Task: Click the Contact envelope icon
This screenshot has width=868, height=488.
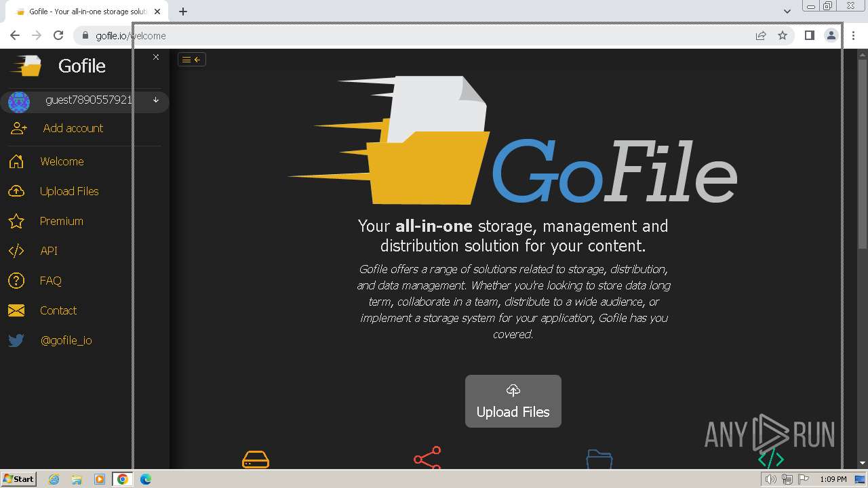Action: (x=16, y=310)
